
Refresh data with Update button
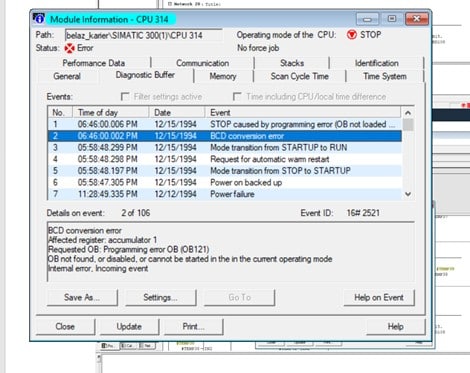click(x=129, y=327)
